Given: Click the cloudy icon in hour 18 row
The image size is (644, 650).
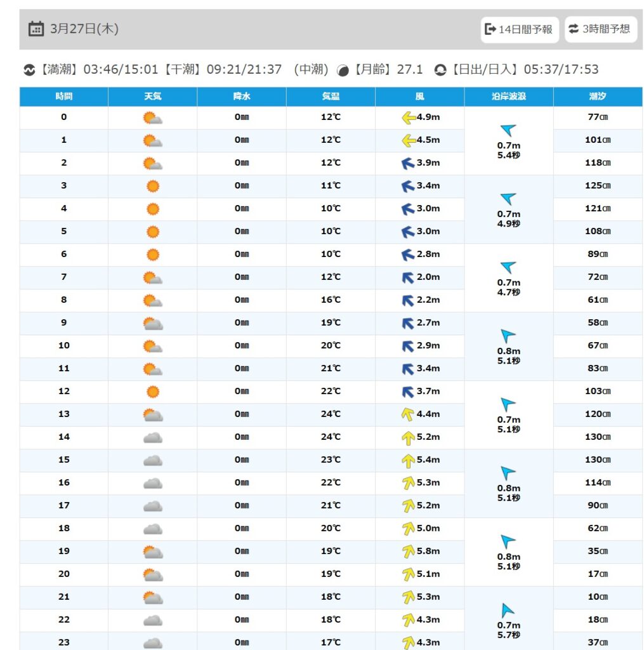Looking at the screenshot, I should click(x=153, y=529).
